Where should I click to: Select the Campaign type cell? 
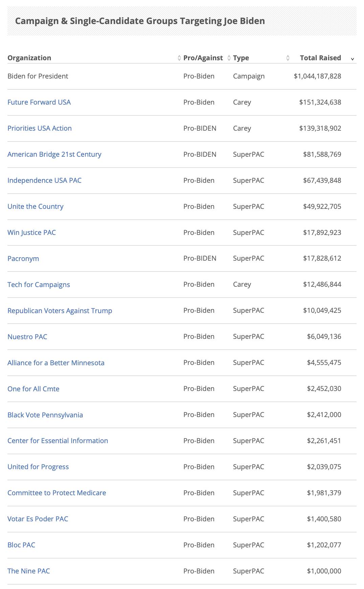click(249, 77)
